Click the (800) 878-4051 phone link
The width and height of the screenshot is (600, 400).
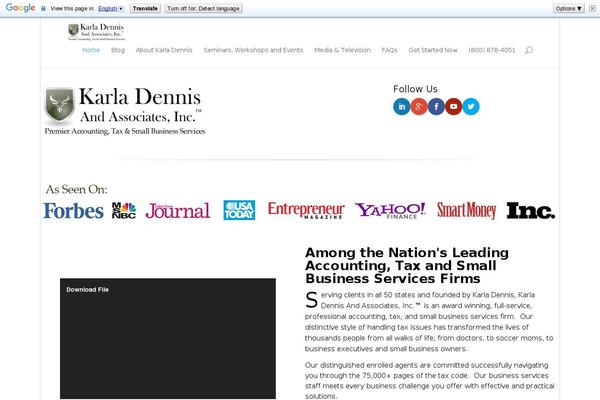(492, 50)
